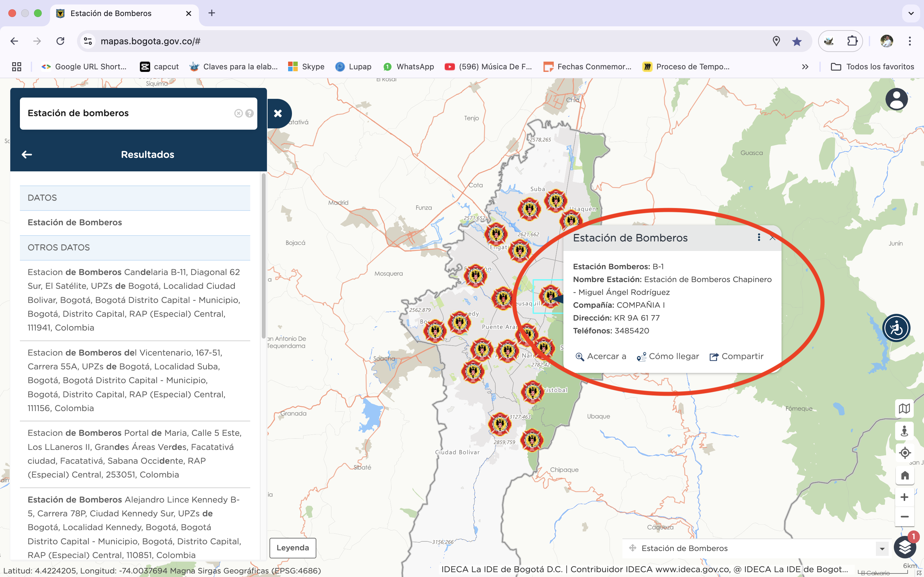The height and width of the screenshot is (577, 924).
Task: Open the accessibility options icon
Action: coord(896,328)
